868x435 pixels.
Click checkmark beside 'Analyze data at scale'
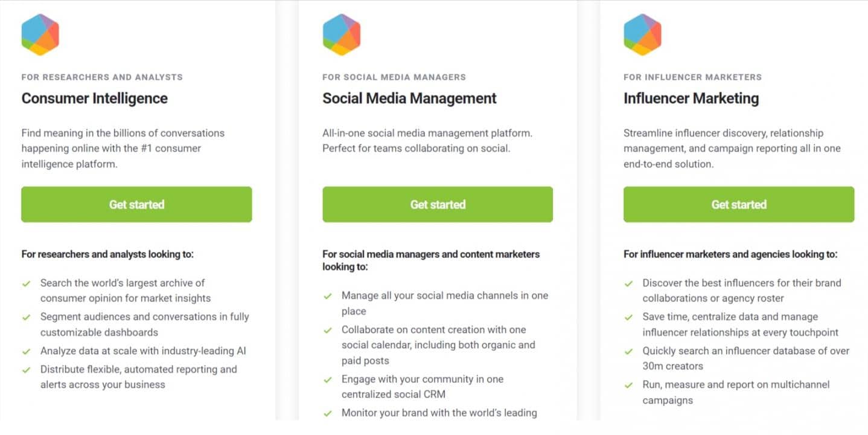[x=26, y=351]
